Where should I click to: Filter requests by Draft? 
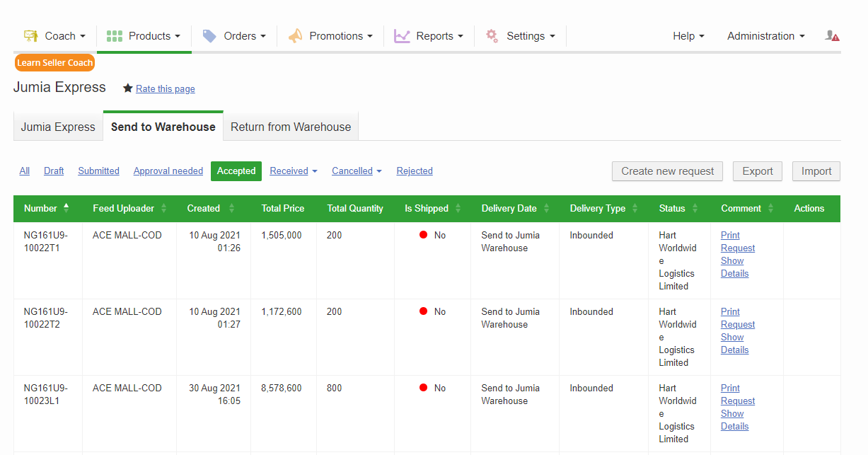54,171
